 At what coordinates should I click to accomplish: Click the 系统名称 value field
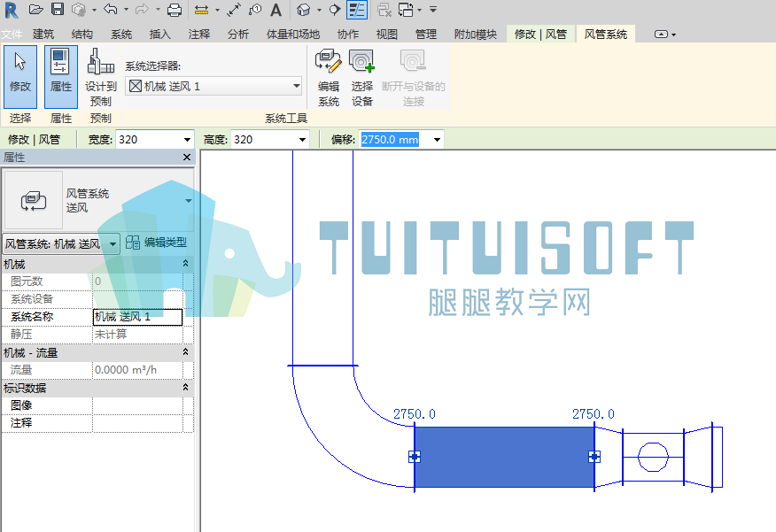[137, 317]
